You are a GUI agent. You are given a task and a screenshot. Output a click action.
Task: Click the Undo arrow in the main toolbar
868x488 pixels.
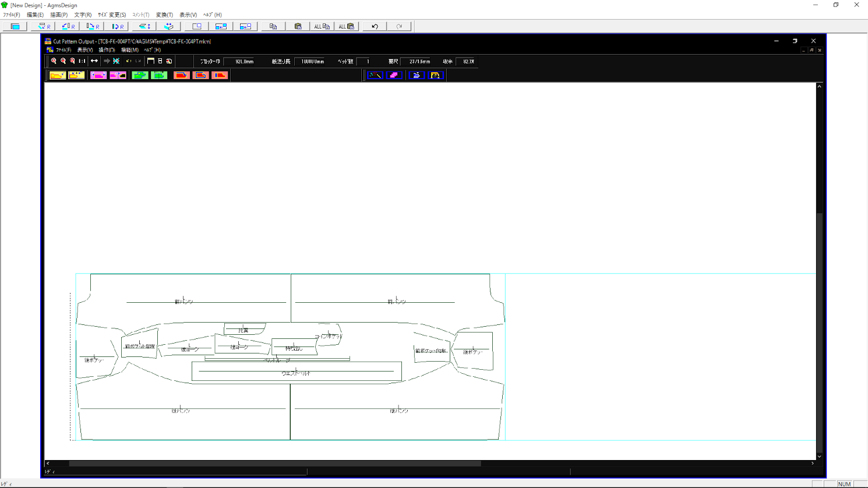375,26
